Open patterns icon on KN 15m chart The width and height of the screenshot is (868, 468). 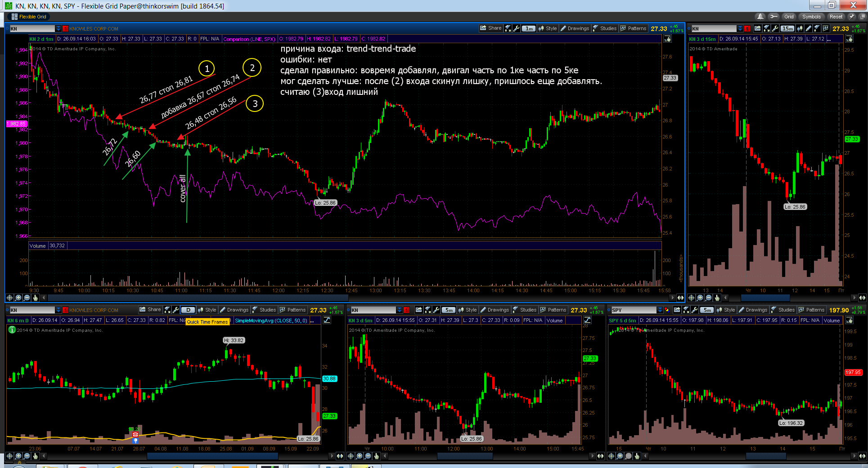click(825, 28)
